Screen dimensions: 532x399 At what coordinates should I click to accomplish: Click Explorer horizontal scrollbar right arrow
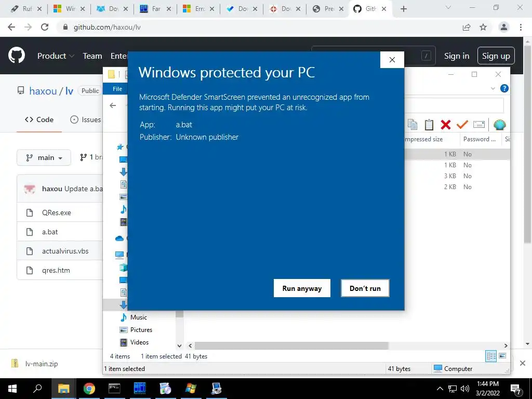506,345
